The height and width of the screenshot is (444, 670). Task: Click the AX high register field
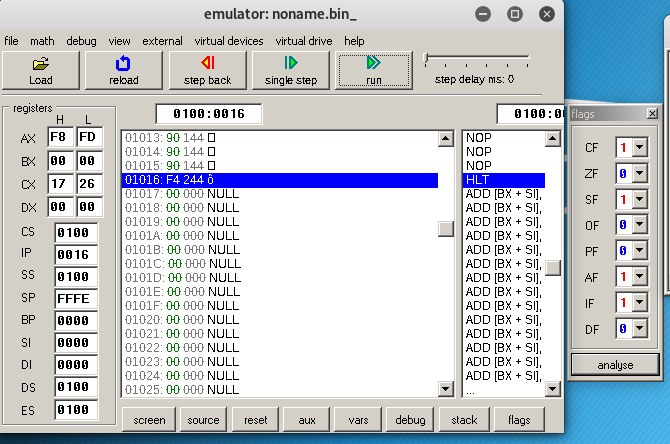click(x=60, y=138)
